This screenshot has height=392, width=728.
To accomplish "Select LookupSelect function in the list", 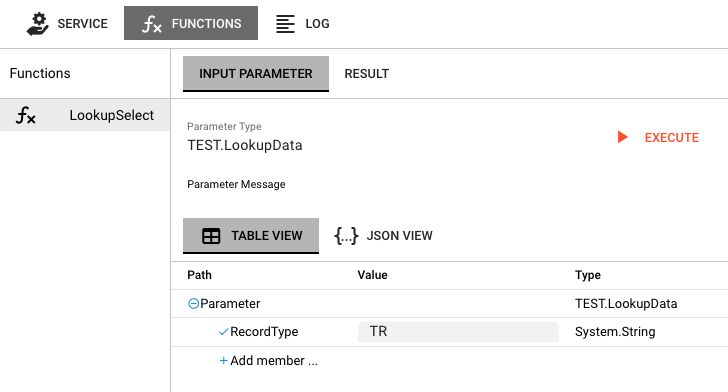I will pyautogui.click(x=85, y=115).
